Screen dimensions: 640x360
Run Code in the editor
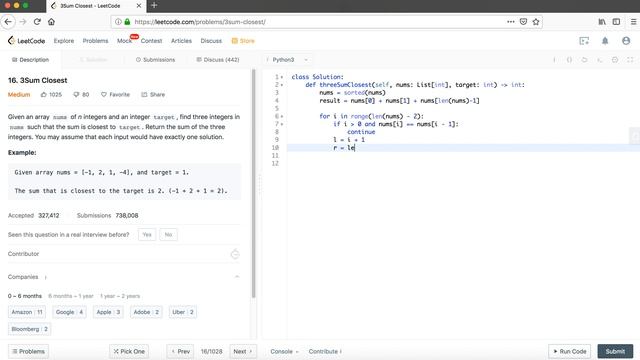coord(569,351)
